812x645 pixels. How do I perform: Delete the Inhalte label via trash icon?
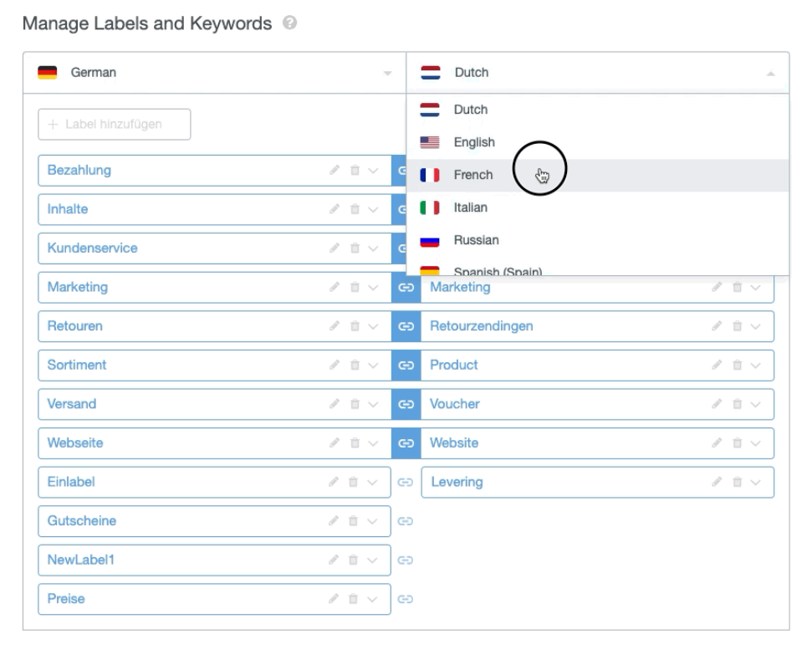[x=355, y=209]
